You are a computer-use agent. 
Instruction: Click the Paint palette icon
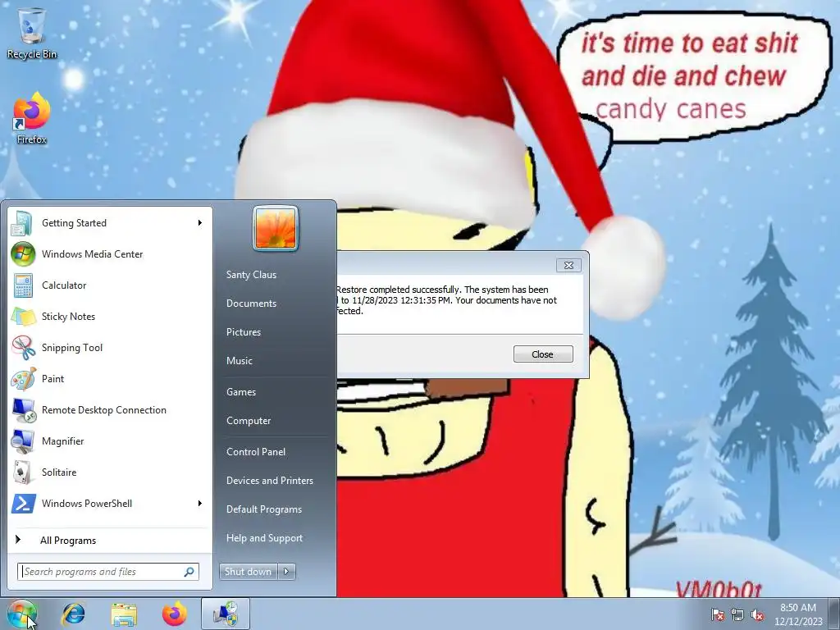point(22,379)
